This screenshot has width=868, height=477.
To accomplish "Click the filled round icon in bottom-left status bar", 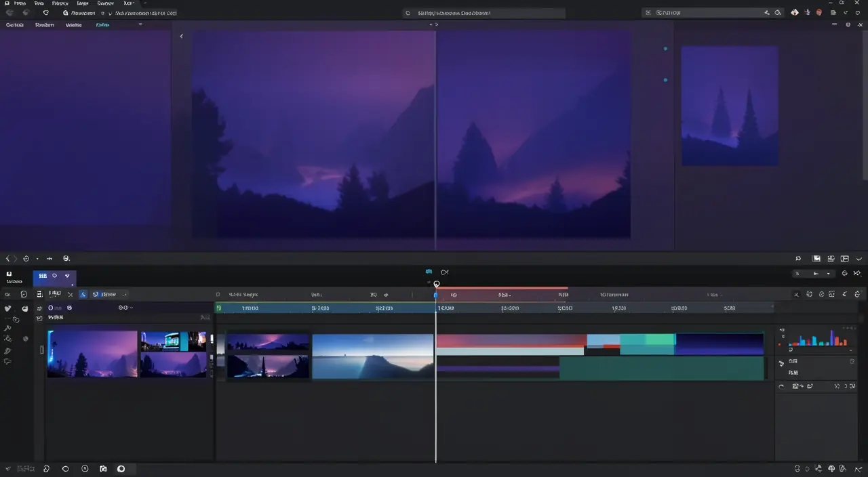I will pos(121,469).
